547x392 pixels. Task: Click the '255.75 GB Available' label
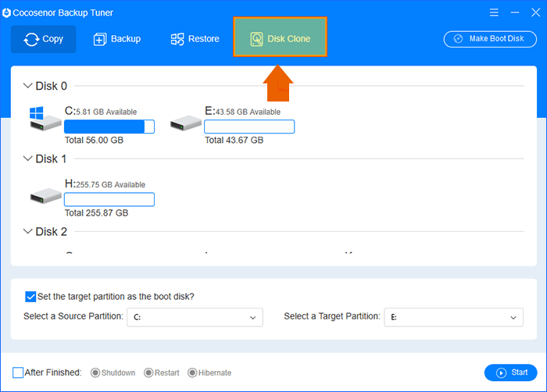click(111, 185)
